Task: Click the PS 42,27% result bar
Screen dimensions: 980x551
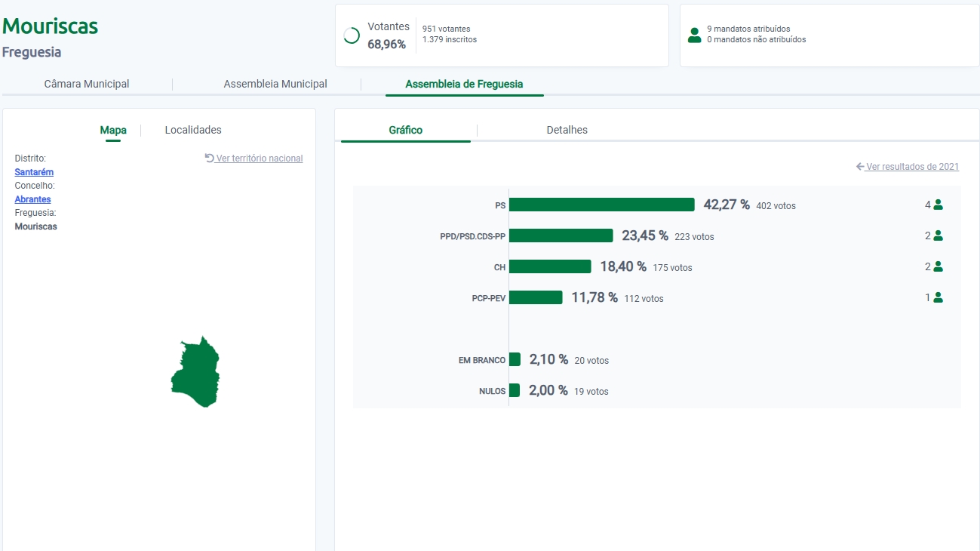Action: 601,205
